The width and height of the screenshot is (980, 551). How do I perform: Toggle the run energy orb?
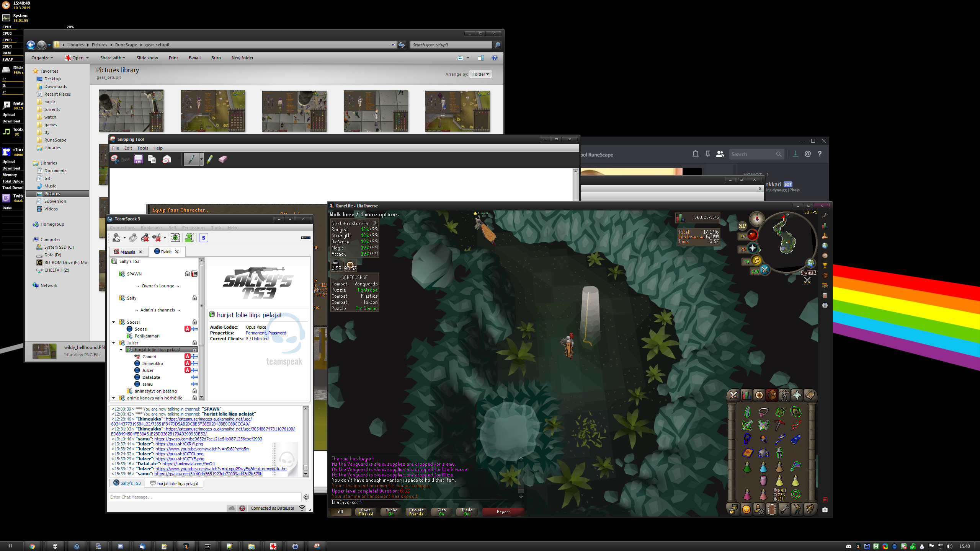(x=756, y=261)
